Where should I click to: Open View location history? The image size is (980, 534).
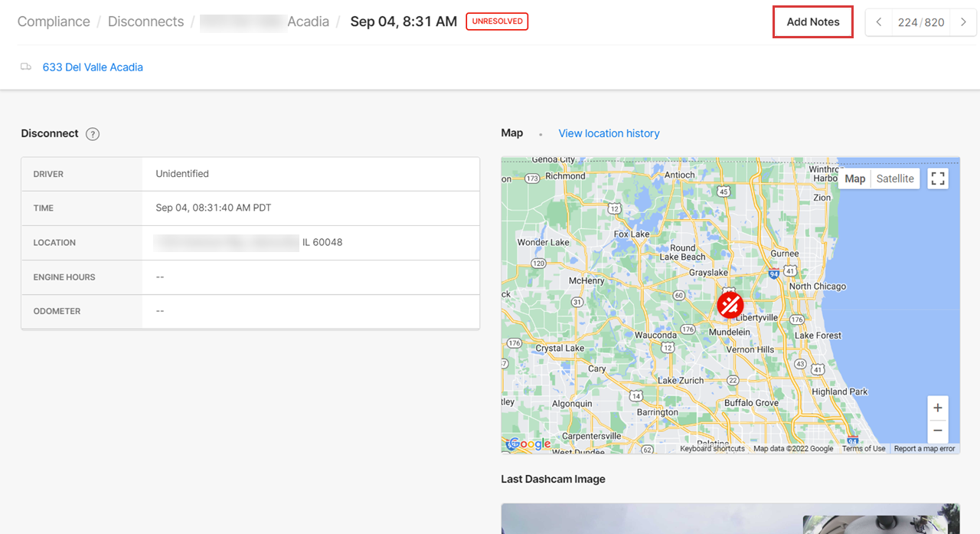click(609, 133)
